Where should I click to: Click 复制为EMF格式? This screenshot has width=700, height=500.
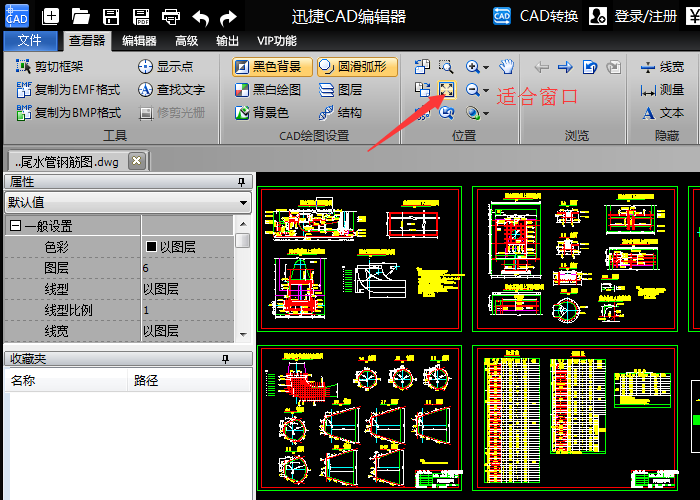click(68, 90)
